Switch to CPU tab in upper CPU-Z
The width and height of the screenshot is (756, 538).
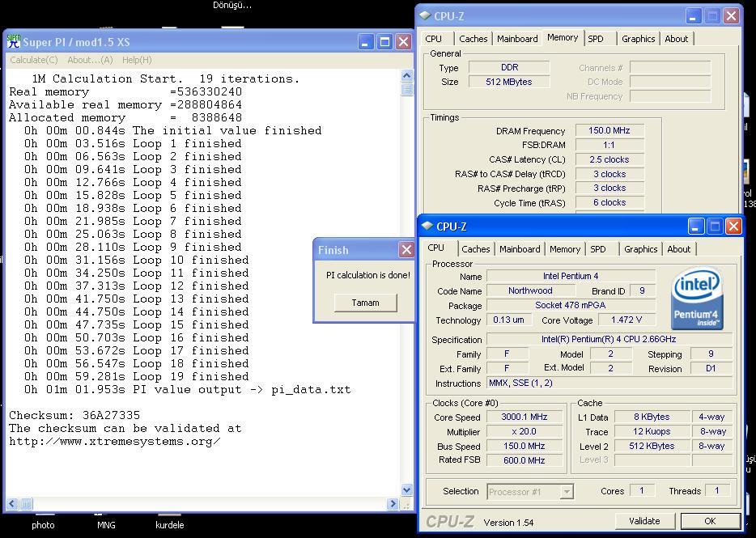click(x=434, y=39)
